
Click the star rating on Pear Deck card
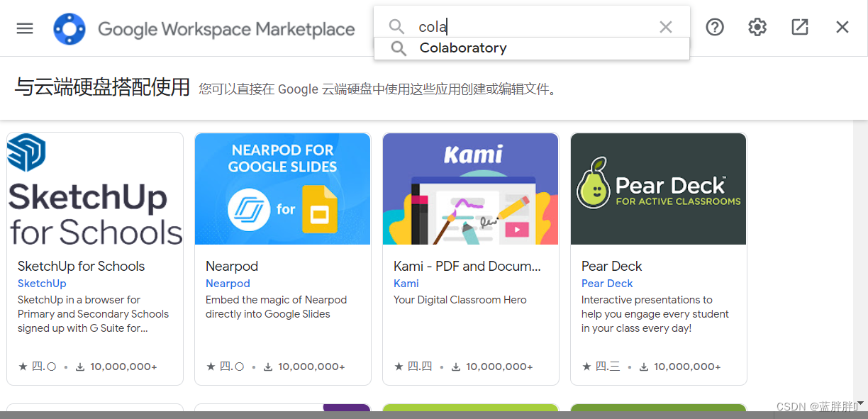point(601,367)
